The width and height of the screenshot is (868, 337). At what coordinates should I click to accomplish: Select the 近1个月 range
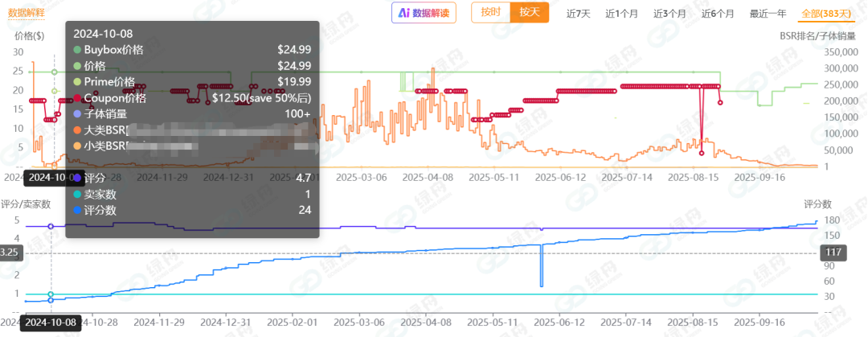pyautogui.click(x=621, y=14)
